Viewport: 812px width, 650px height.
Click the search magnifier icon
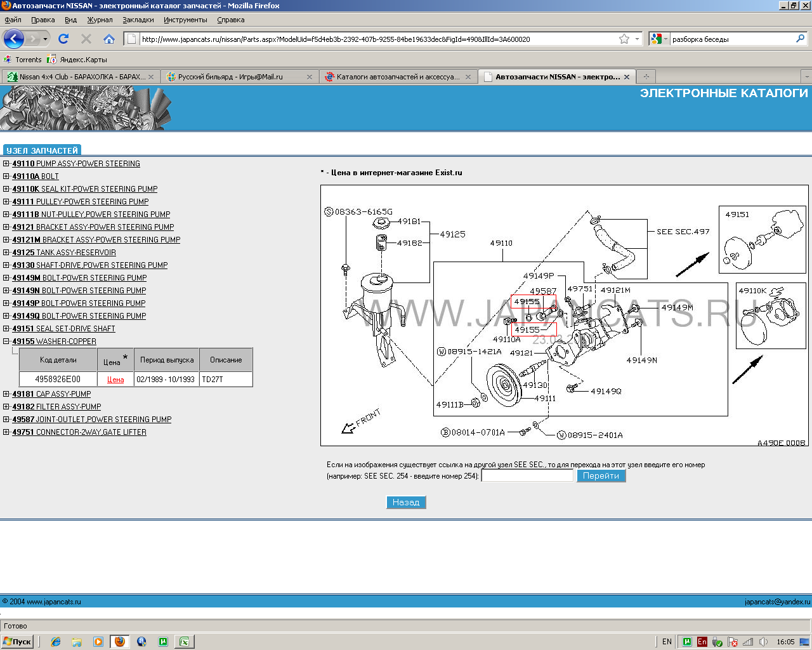801,39
